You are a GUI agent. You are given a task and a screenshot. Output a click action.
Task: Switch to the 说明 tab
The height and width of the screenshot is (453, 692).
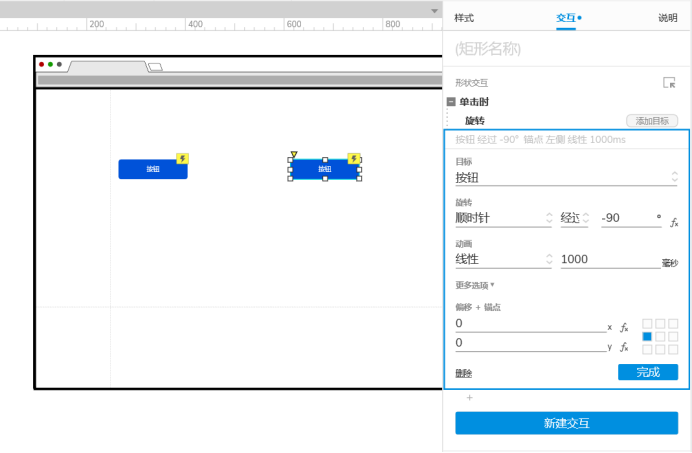coord(668,18)
